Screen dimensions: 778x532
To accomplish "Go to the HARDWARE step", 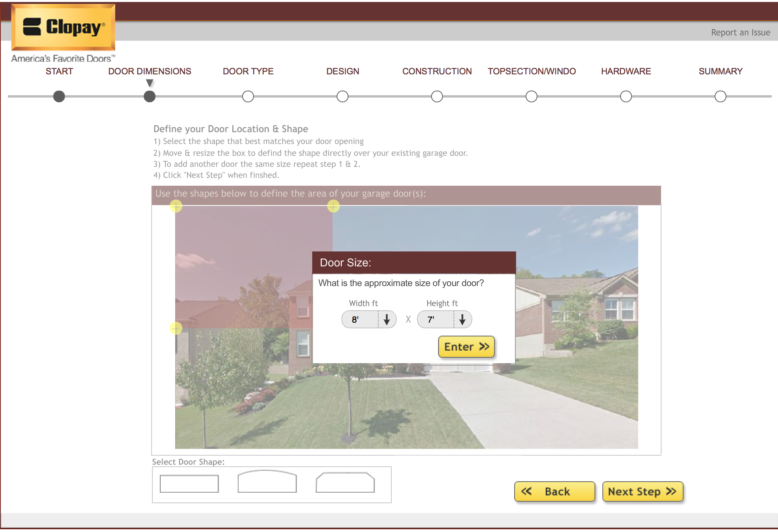I will click(626, 71).
